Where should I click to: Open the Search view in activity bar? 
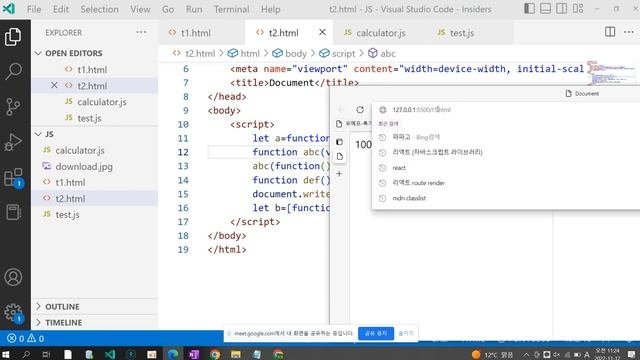point(13,71)
